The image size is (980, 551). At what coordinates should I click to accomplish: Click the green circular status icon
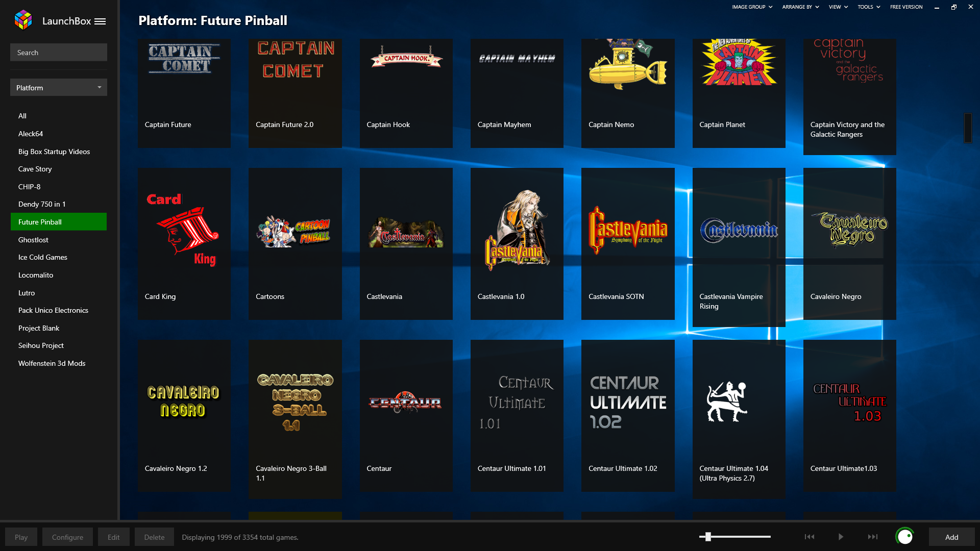905,537
